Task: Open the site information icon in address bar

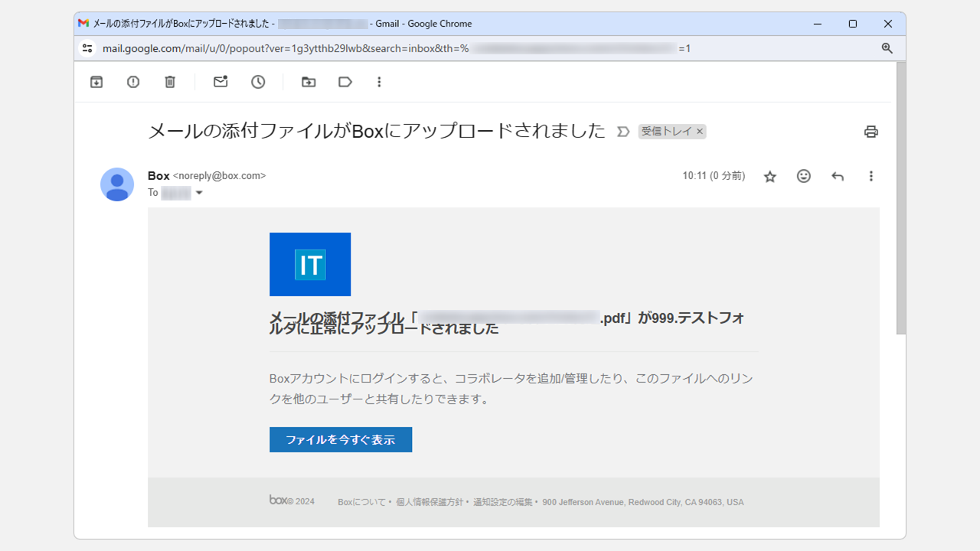Action: click(x=87, y=48)
